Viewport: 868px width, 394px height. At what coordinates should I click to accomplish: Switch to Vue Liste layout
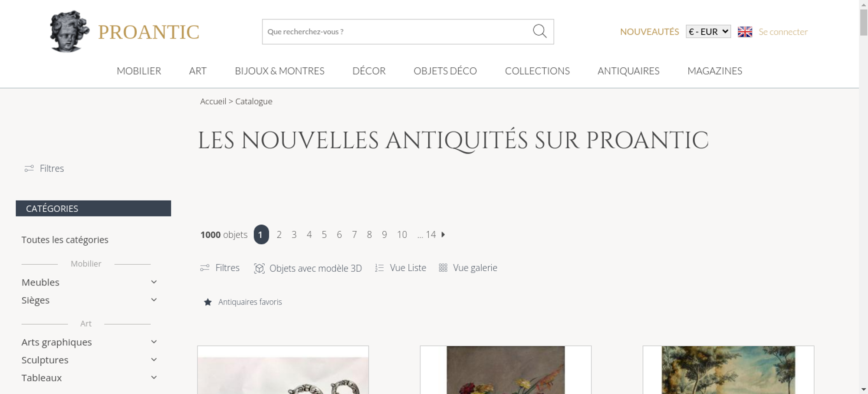click(401, 268)
